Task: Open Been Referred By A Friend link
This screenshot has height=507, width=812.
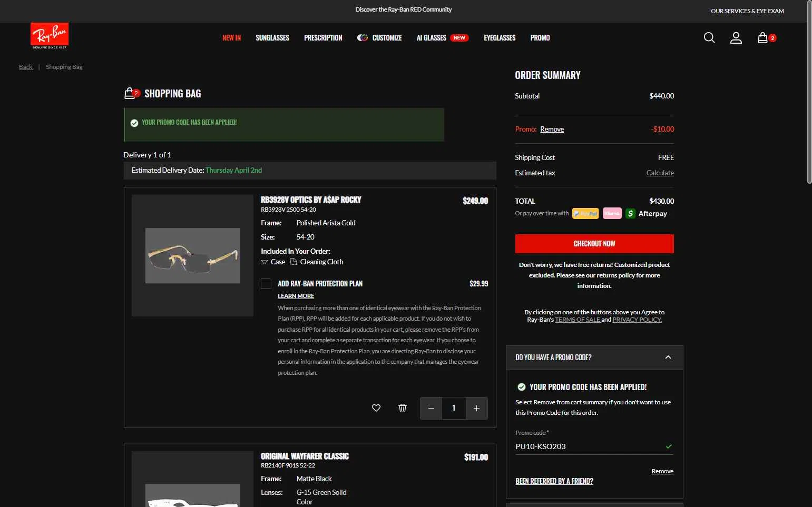Action: [554, 481]
